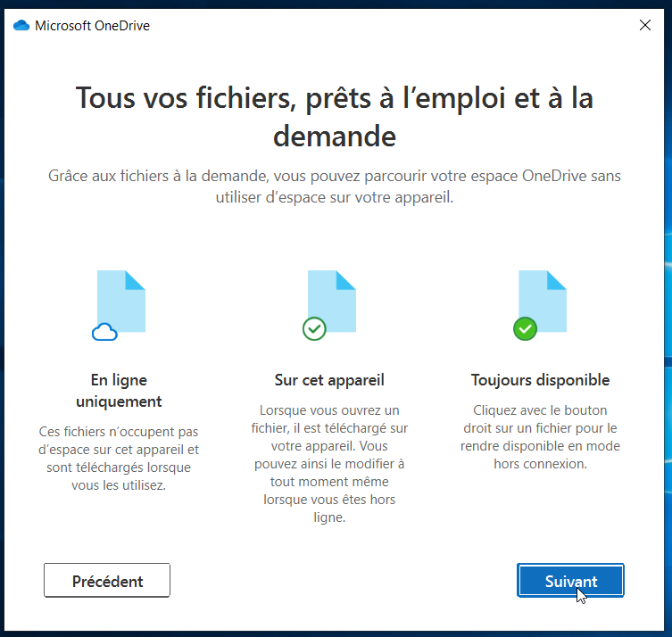Select the "Toujours disponible" label
Screen dimensions: 672x637
point(540,380)
